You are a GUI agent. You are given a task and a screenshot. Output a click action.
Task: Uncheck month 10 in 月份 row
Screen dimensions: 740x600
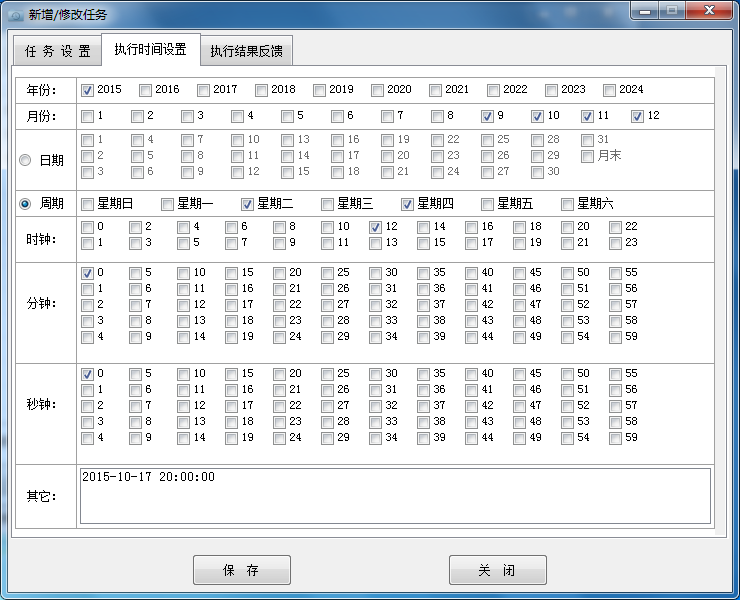coord(537,116)
